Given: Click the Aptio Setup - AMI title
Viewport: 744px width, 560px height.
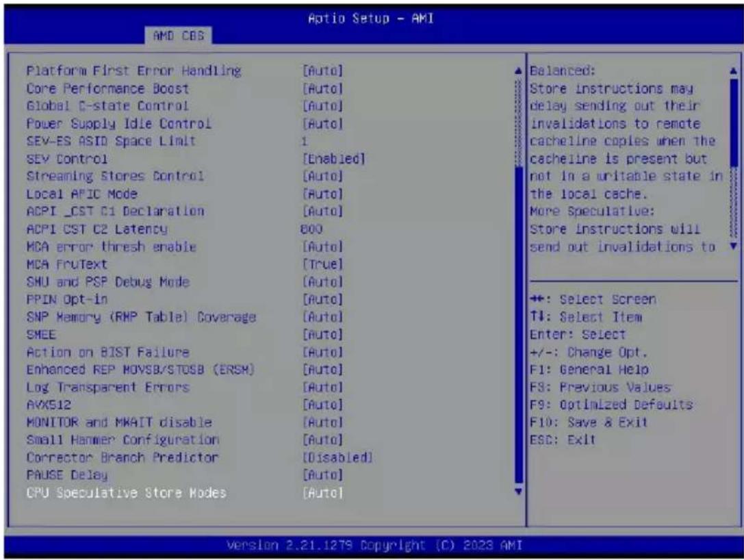Looking at the screenshot, I should click(x=370, y=18).
